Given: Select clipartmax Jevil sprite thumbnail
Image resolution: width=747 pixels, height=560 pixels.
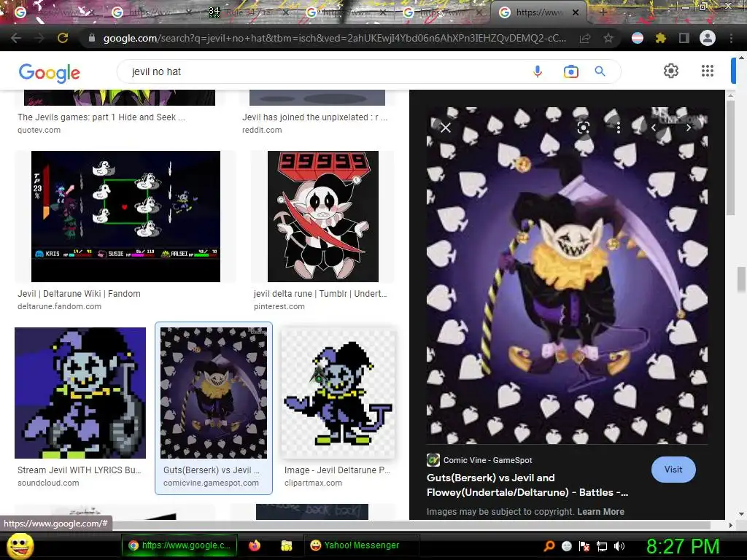Looking at the screenshot, I should [x=338, y=393].
